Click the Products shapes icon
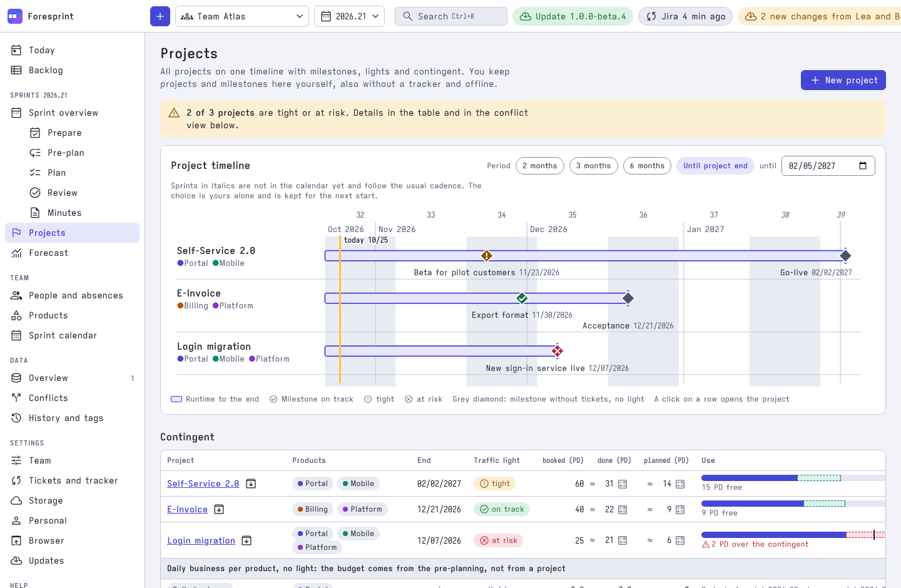The width and height of the screenshot is (901, 588). point(16,315)
